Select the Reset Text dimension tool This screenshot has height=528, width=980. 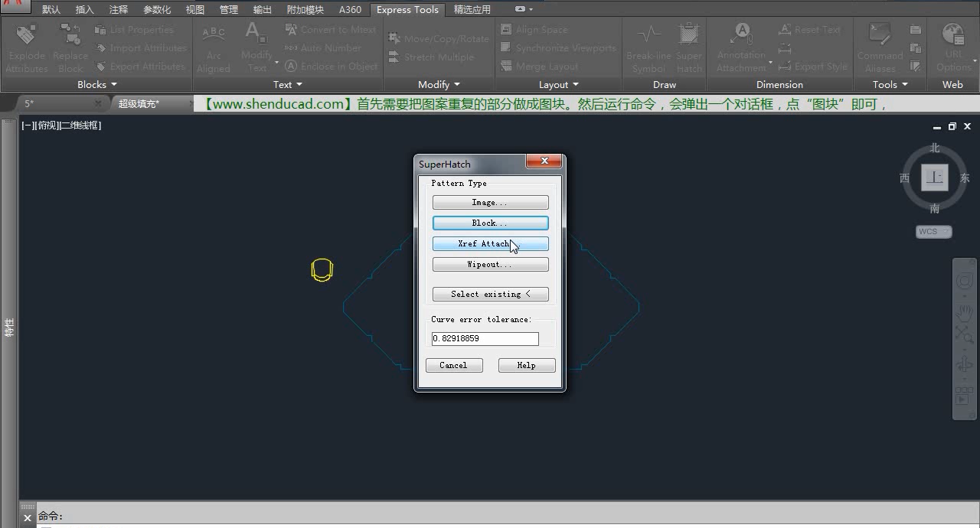pyautogui.click(x=809, y=30)
